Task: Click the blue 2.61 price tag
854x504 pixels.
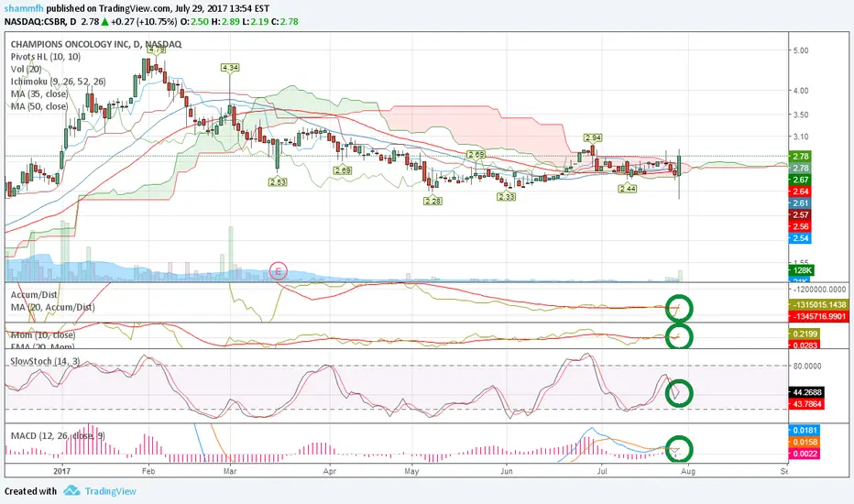Action: point(800,203)
